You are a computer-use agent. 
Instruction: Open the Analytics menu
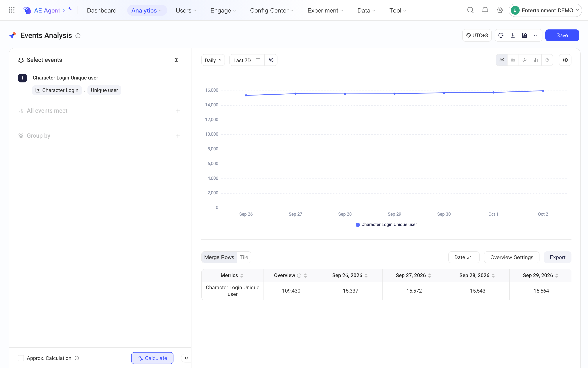coord(147,10)
